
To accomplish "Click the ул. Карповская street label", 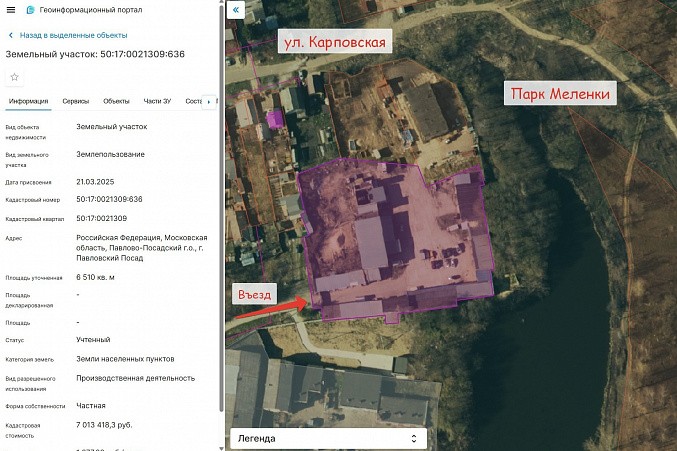I will [x=333, y=42].
